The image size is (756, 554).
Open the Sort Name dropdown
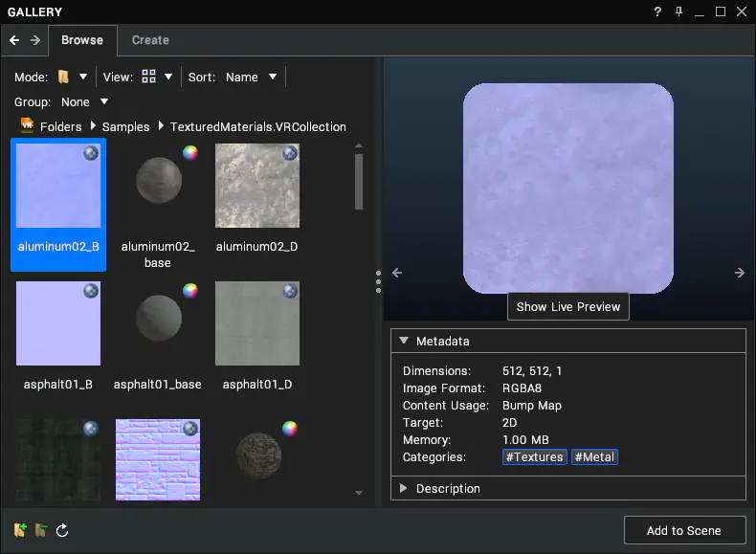point(251,78)
